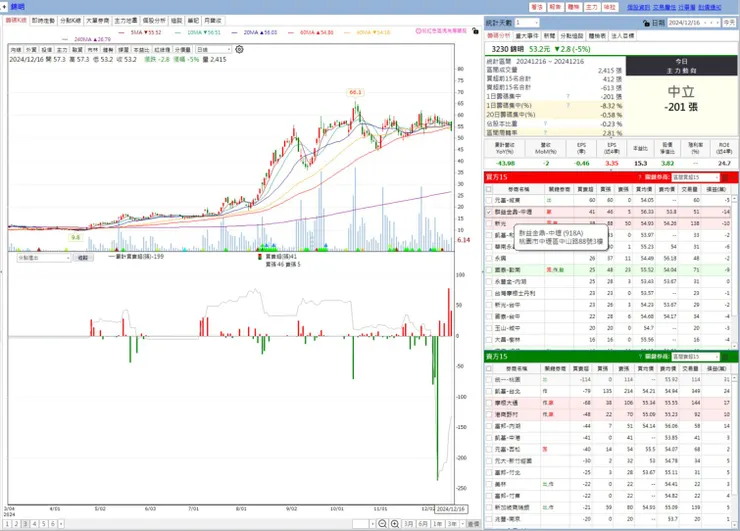Switch to the 新聞 tab

549,36
